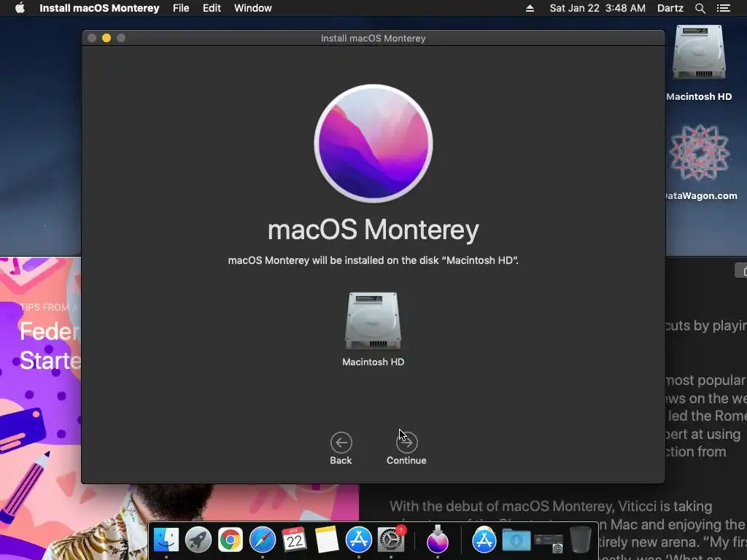
Task: Click the share button in background App Store window
Action: pos(741,271)
